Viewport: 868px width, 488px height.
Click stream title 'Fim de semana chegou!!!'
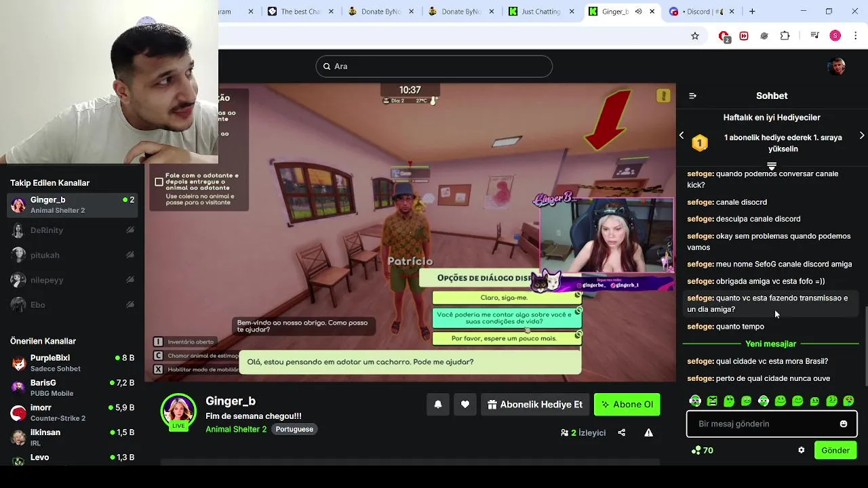coord(254,416)
